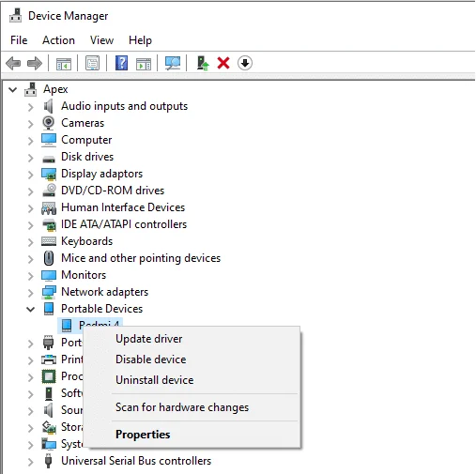
Task: Select the Network adapters tree item
Action: (104, 292)
